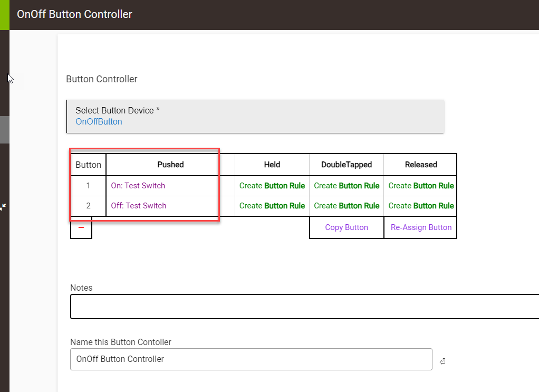Viewport: 539px width, 392px height.
Task: Click the red minus remove-button icon
Action: click(x=81, y=227)
